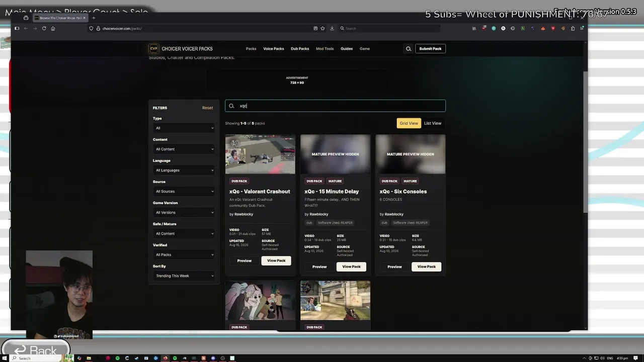Click the browser back arrow
The height and width of the screenshot is (362, 644).
[26, 28]
